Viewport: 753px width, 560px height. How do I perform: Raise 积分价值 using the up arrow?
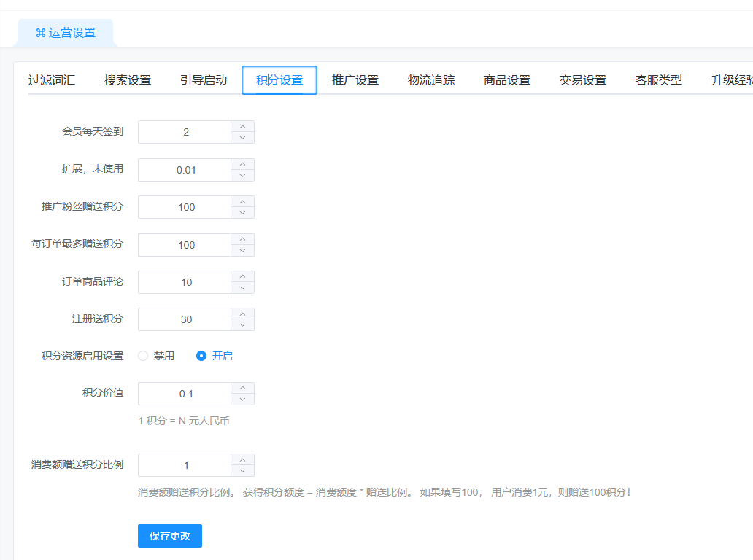click(x=242, y=389)
